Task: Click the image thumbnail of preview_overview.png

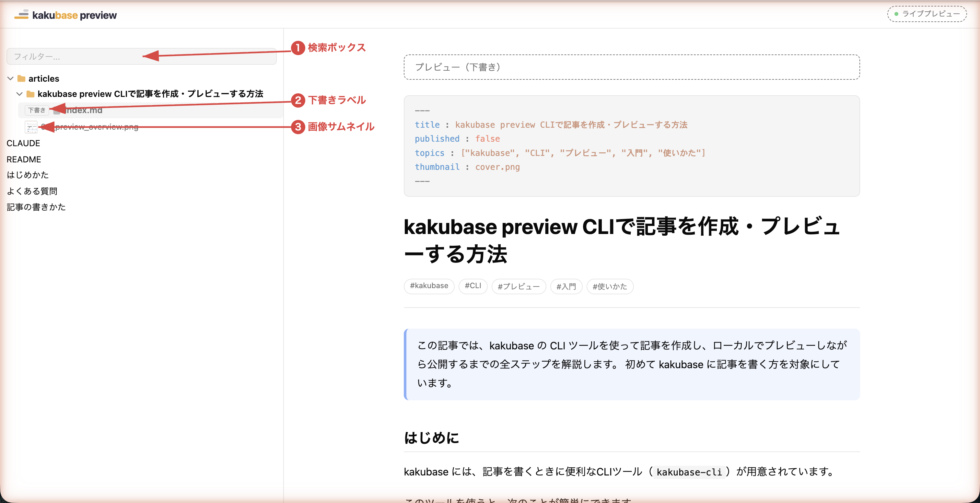Action: click(x=31, y=127)
